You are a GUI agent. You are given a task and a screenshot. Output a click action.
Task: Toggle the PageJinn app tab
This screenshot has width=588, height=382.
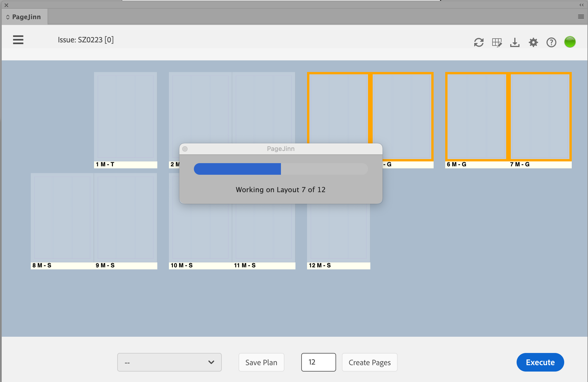point(24,17)
